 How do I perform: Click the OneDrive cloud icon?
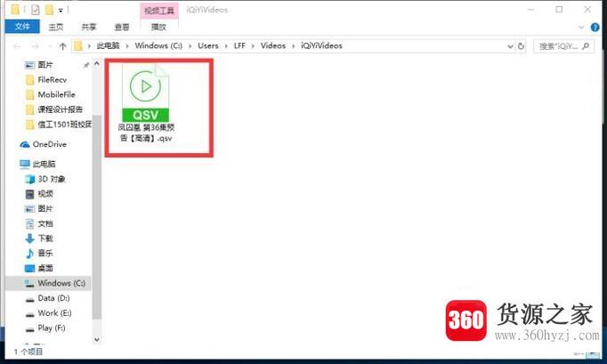[x=25, y=144]
